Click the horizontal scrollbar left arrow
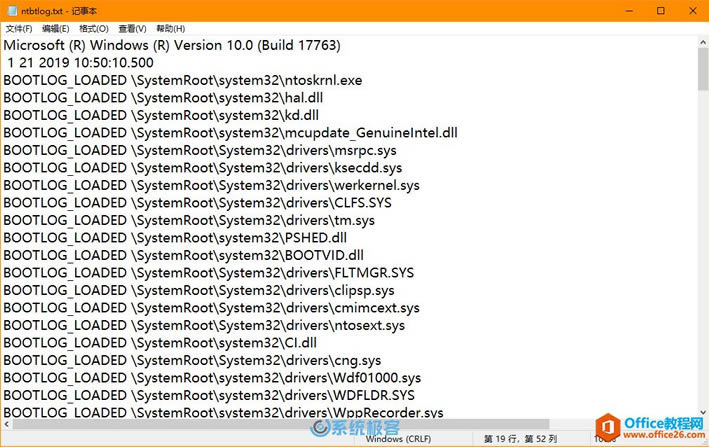 (x=6, y=424)
